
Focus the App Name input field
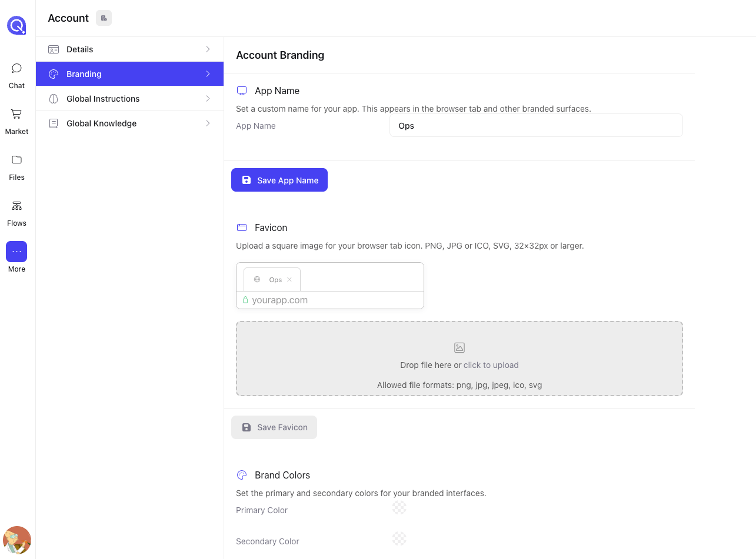[536, 126]
